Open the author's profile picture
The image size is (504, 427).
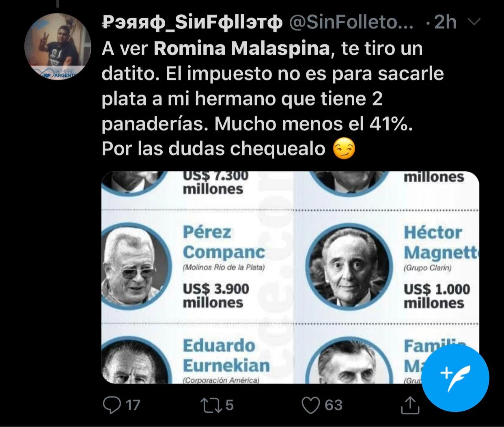pos(58,48)
